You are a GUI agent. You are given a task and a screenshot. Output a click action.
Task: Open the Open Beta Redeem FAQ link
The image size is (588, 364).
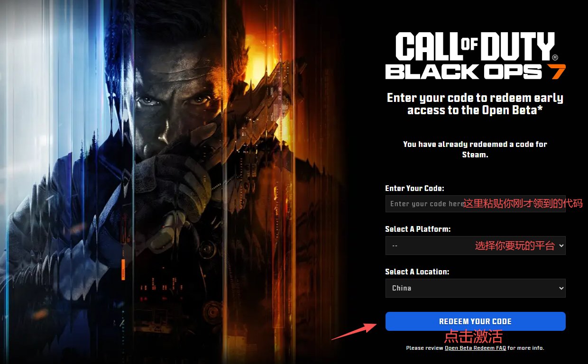(475, 348)
